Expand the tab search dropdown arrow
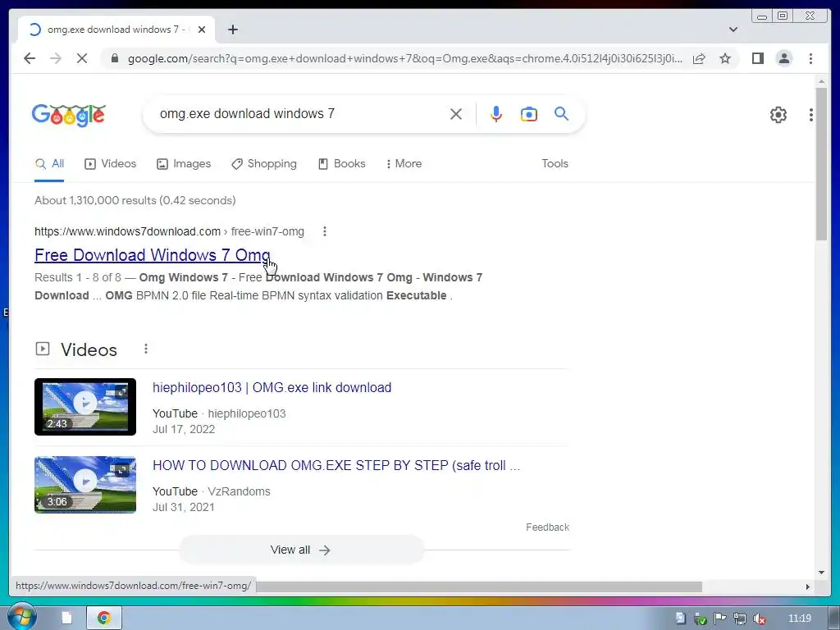Screen dimensions: 840x630 (x=733, y=30)
